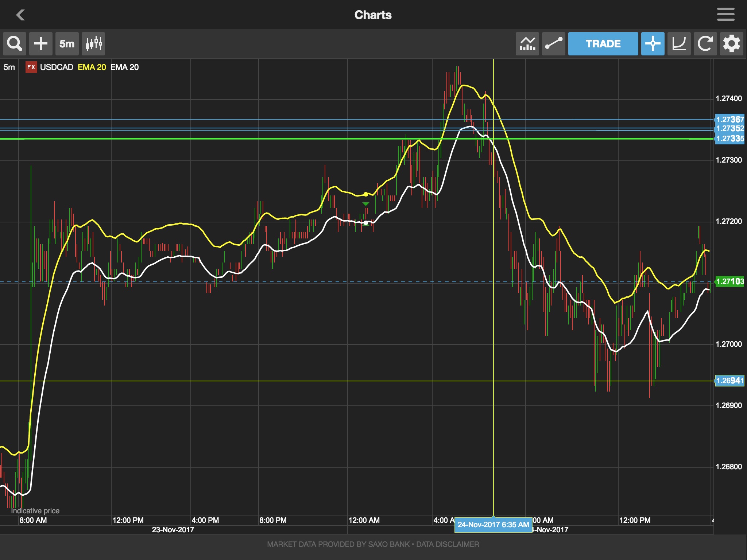Toggle the curve axis scale icon
The width and height of the screenshot is (747, 560).
(x=679, y=44)
